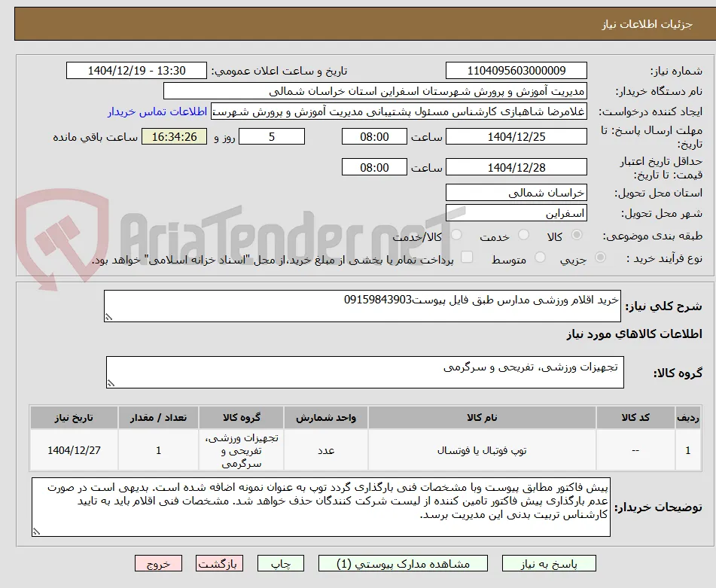Open اطلاعات تماس خریدار link
The height and width of the screenshot is (588, 716).
[x=157, y=112]
